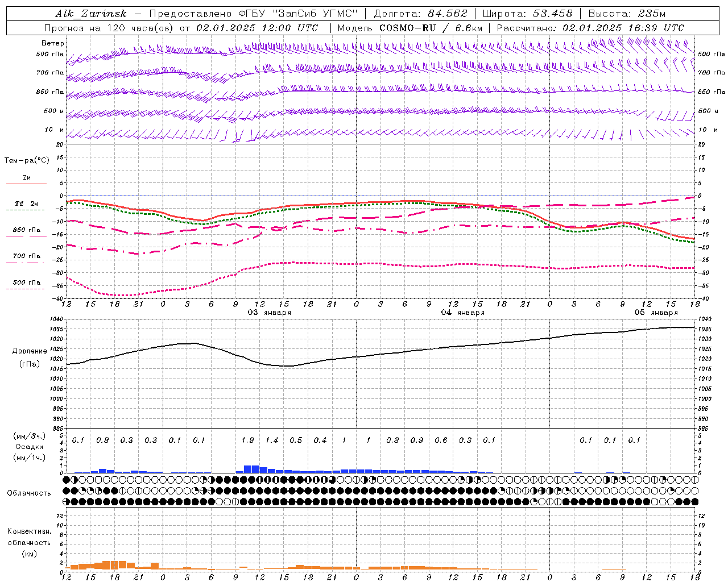Select the Давление pressure panel label
This screenshot has height=582, width=728.
pyautogui.click(x=30, y=351)
